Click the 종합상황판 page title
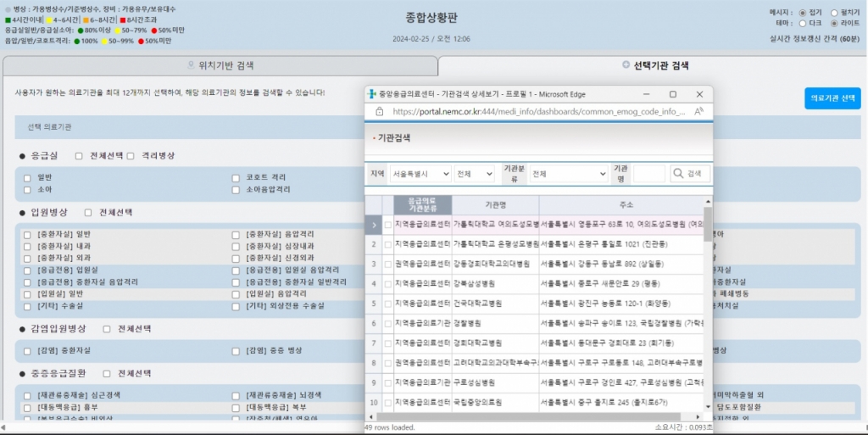868x435 pixels. 431,18
